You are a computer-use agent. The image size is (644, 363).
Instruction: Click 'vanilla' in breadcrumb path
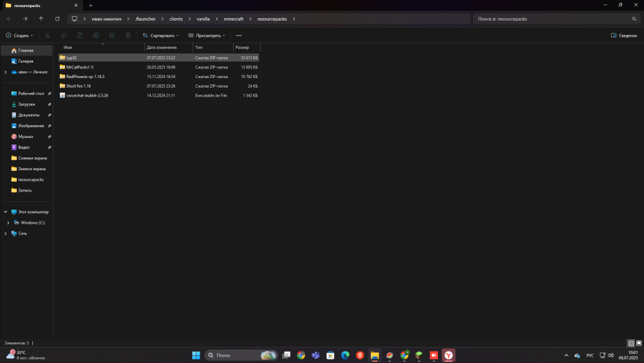[203, 19]
